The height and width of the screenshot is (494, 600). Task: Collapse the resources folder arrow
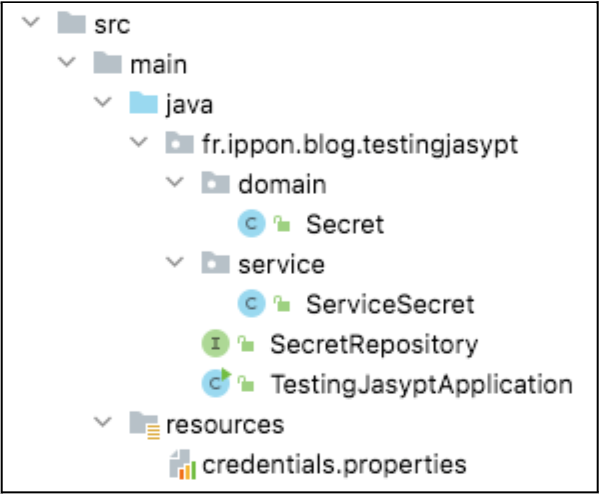[x=102, y=424]
